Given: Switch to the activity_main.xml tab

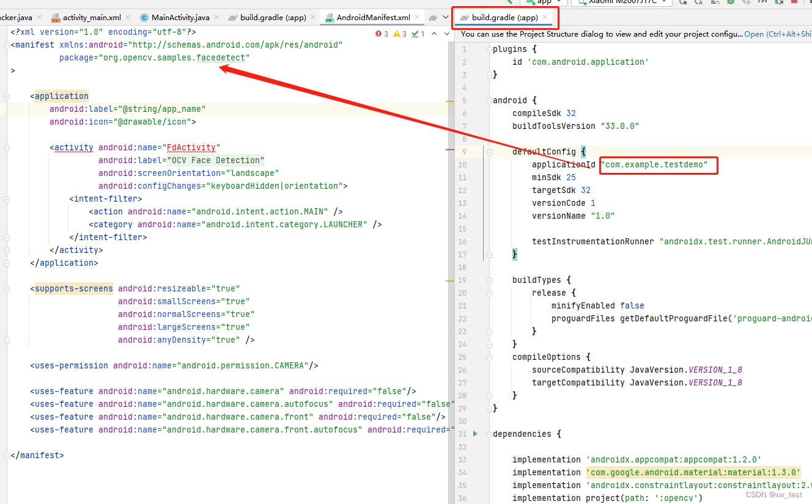Looking at the screenshot, I should point(92,18).
